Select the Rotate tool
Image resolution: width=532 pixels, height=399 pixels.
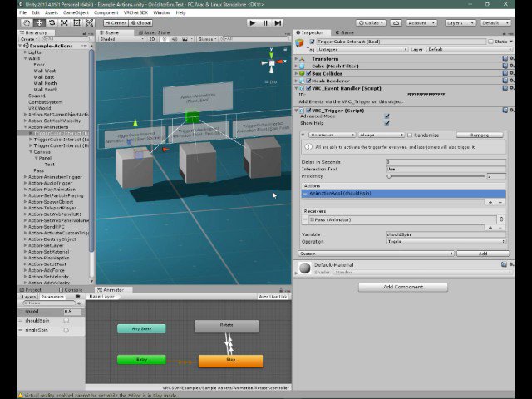point(52,22)
